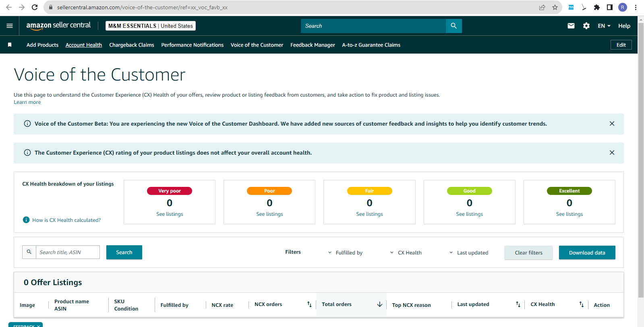Open the messages envelope icon
The image size is (644, 327).
click(571, 26)
